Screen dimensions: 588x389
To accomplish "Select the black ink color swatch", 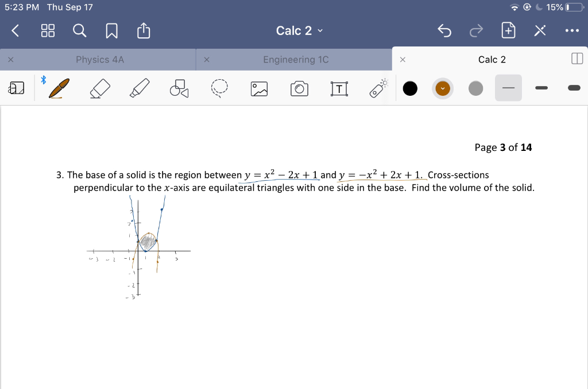I will tap(410, 88).
